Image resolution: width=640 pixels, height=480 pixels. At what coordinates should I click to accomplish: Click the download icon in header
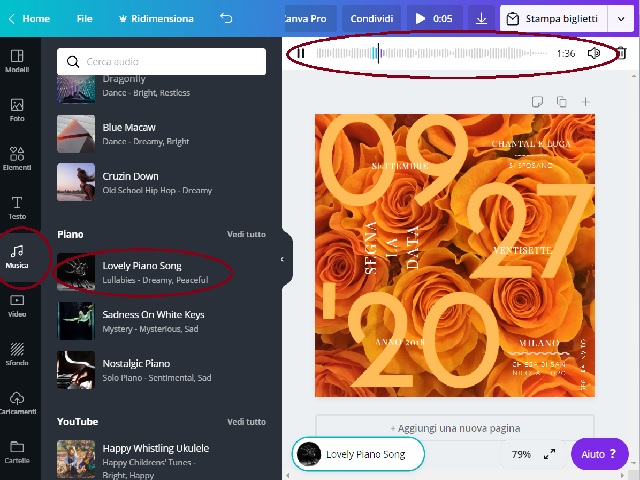pos(482,18)
